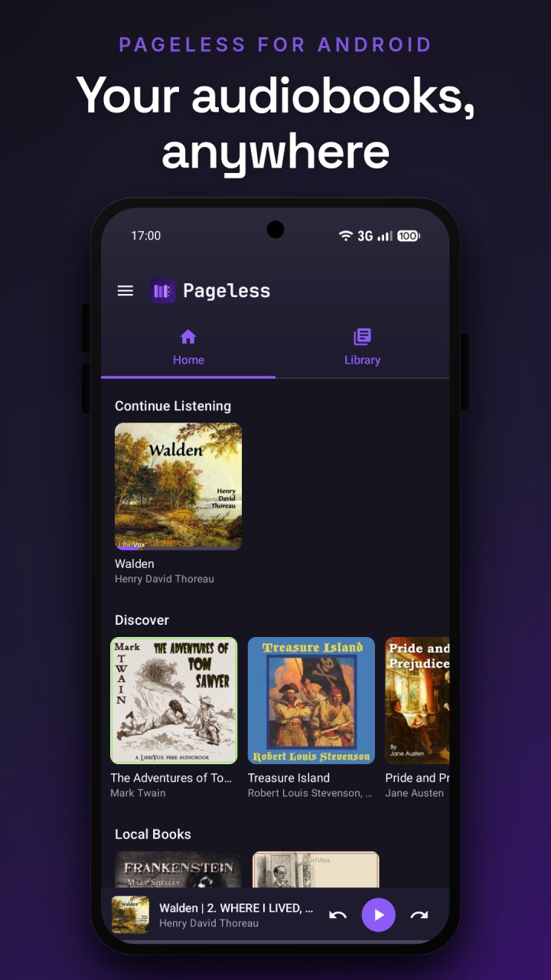Tap the mini player Walden thumbnail
This screenshot has width=551, height=980.
pos(130,915)
